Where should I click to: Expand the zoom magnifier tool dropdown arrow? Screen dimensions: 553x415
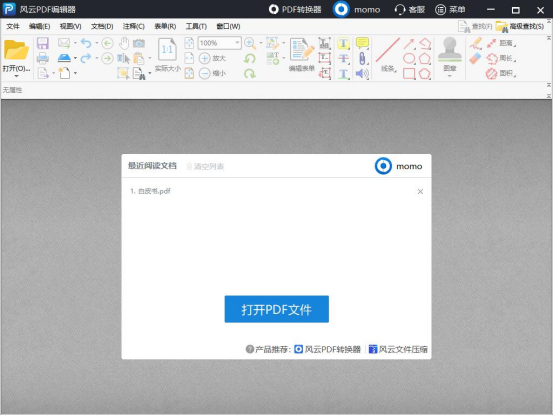(x=261, y=43)
